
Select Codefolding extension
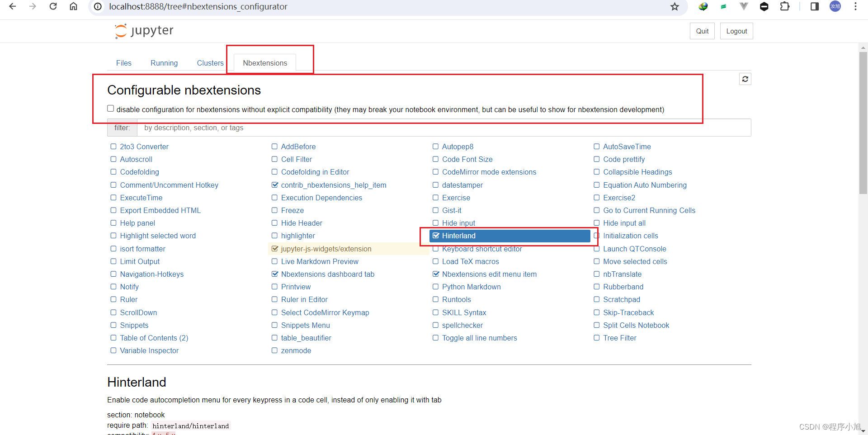pyautogui.click(x=139, y=172)
